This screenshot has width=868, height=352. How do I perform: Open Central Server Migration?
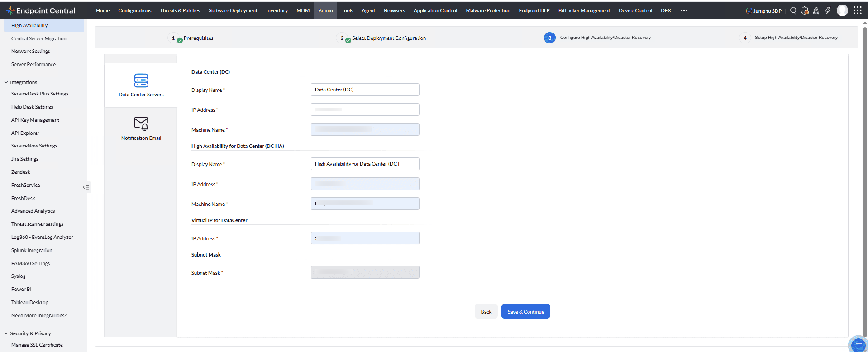click(39, 38)
